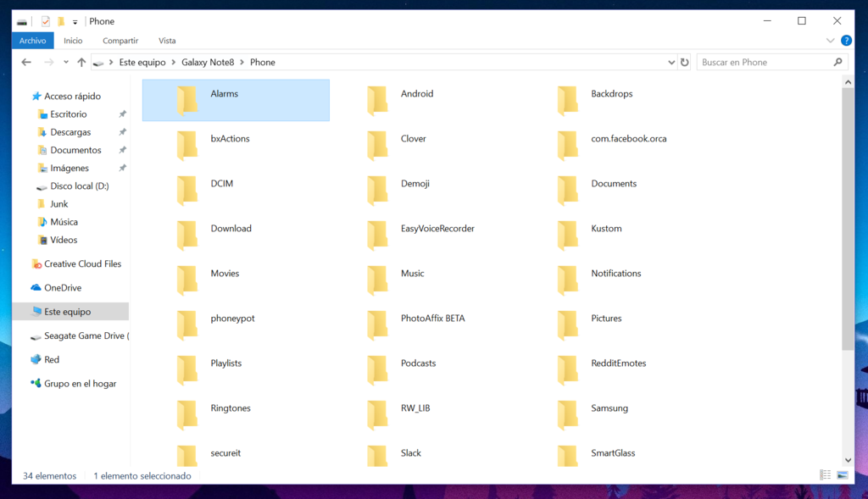Expand the Quick Access Toolbar customization dropdown

pyautogui.click(x=75, y=21)
